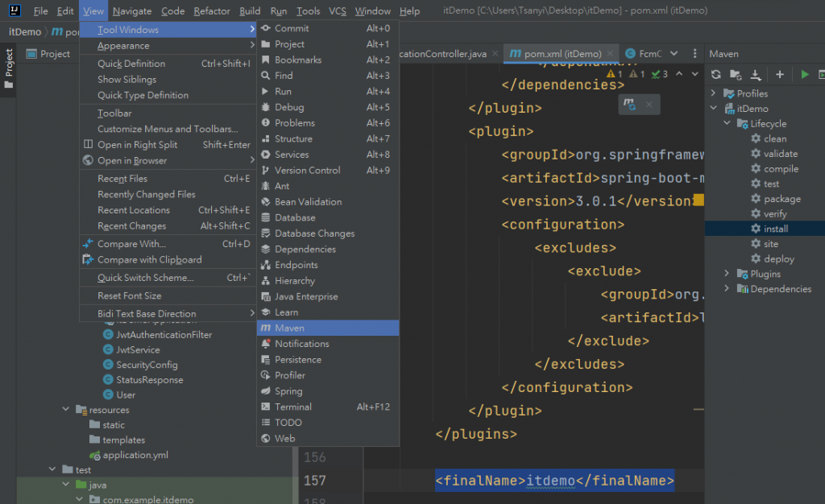Select the TODO tool window entry
Image resolution: width=825 pixels, height=504 pixels.
click(327, 423)
